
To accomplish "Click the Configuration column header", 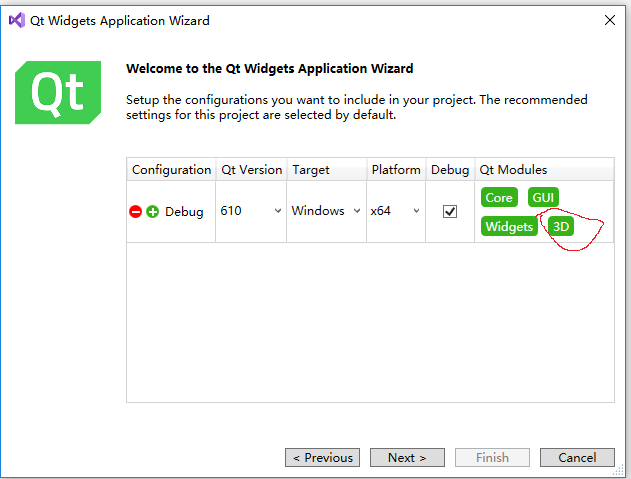I will (x=171, y=169).
